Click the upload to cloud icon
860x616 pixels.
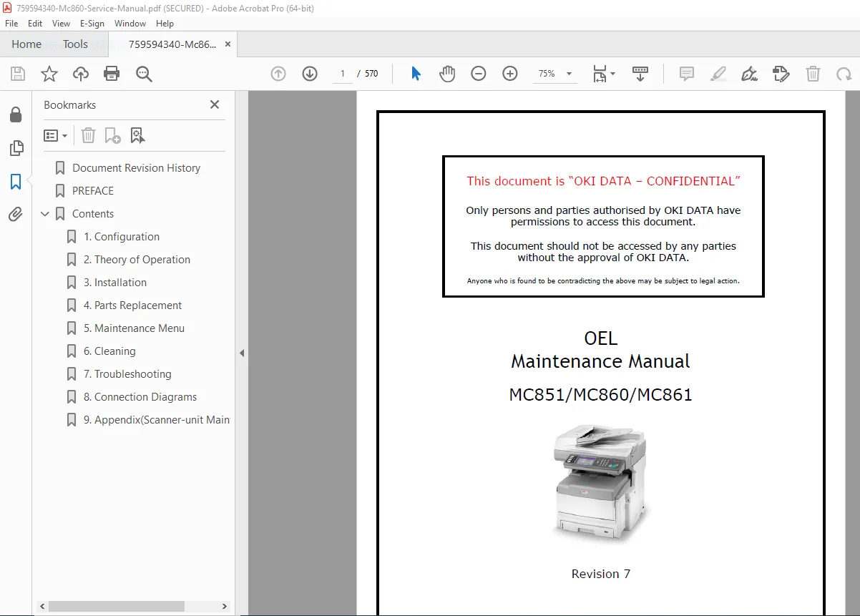coord(81,74)
